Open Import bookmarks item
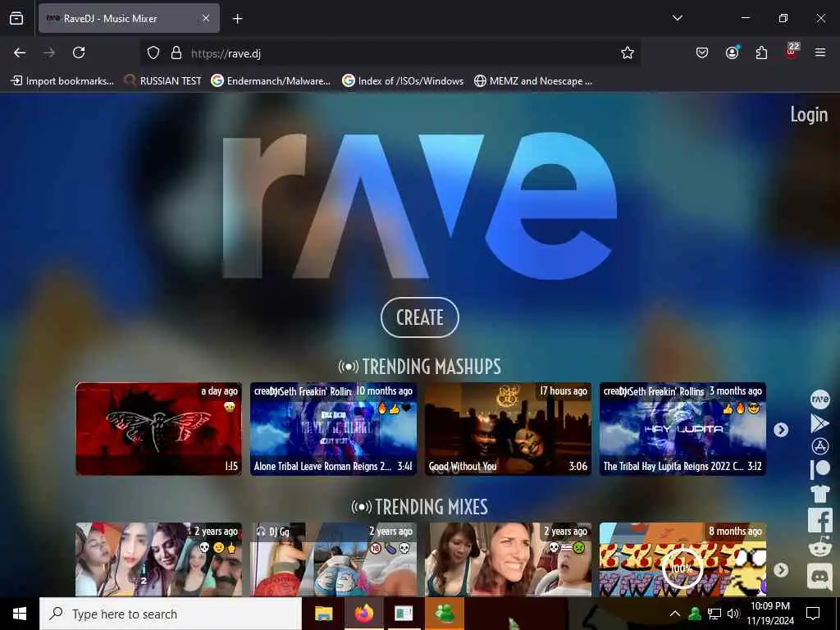Viewport: 840px width, 630px height. [x=62, y=81]
